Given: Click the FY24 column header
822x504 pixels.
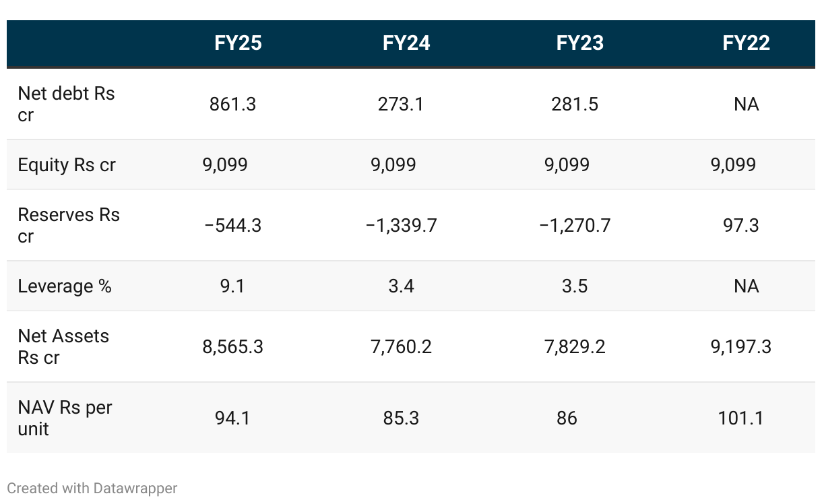Looking at the screenshot, I should click(x=406, y=43).
